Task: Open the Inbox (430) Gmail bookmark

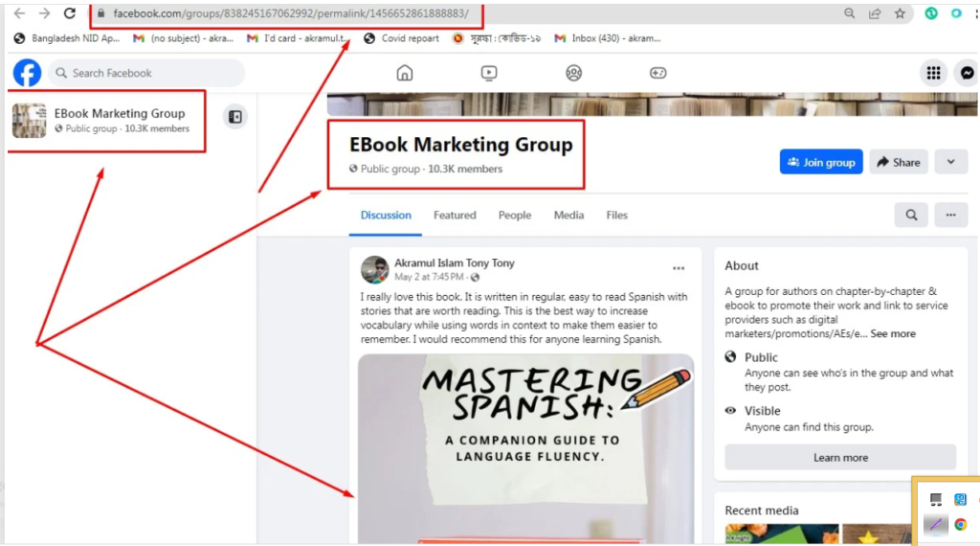Action: pyautogui.click(x=607, y=38)
